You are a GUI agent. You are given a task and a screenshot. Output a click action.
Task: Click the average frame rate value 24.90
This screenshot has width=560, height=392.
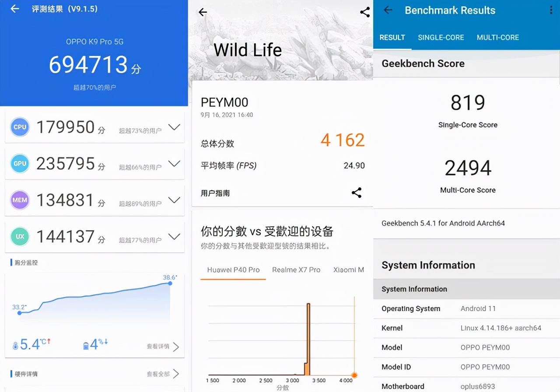tap(354, 166)
